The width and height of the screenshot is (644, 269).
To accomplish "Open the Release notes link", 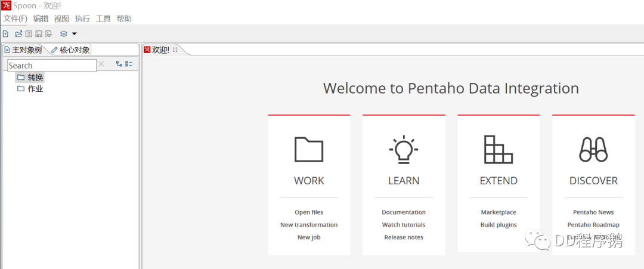I will point(404,237).
